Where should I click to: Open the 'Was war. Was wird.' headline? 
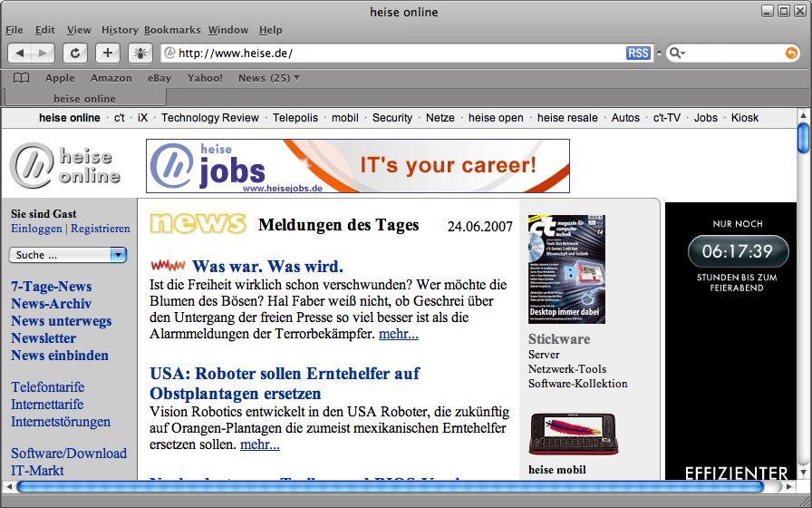tap(267, 267)
